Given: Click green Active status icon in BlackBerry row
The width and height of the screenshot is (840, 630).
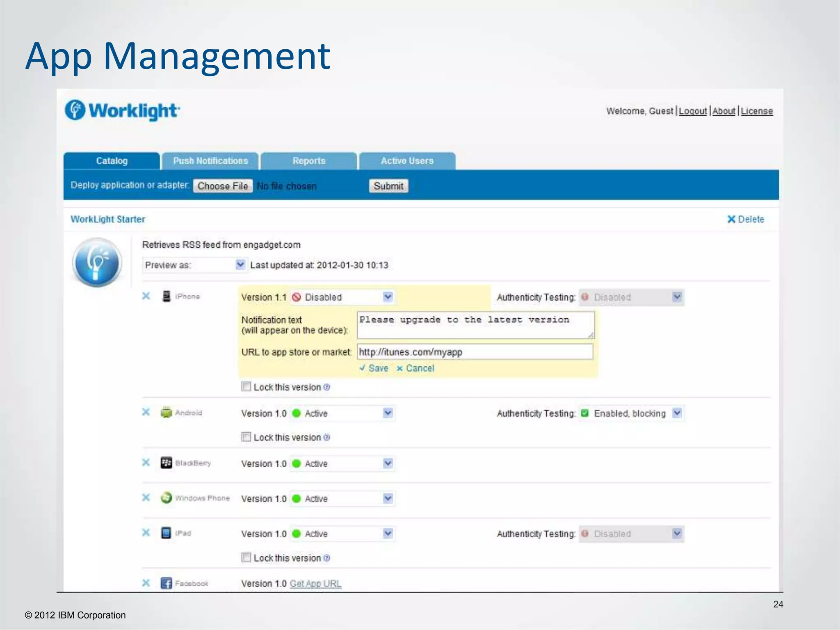Looking at the screenshot, I should [x=297, y=463].
